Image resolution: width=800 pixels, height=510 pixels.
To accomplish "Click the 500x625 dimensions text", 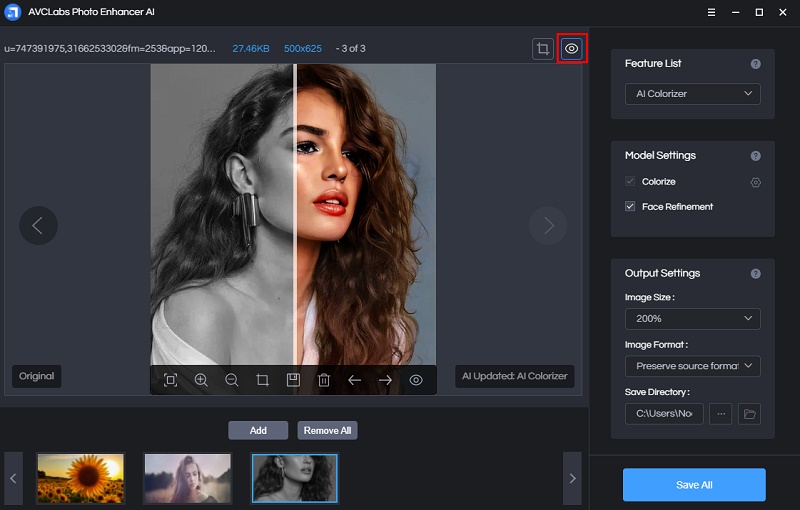I will [303, 49].
